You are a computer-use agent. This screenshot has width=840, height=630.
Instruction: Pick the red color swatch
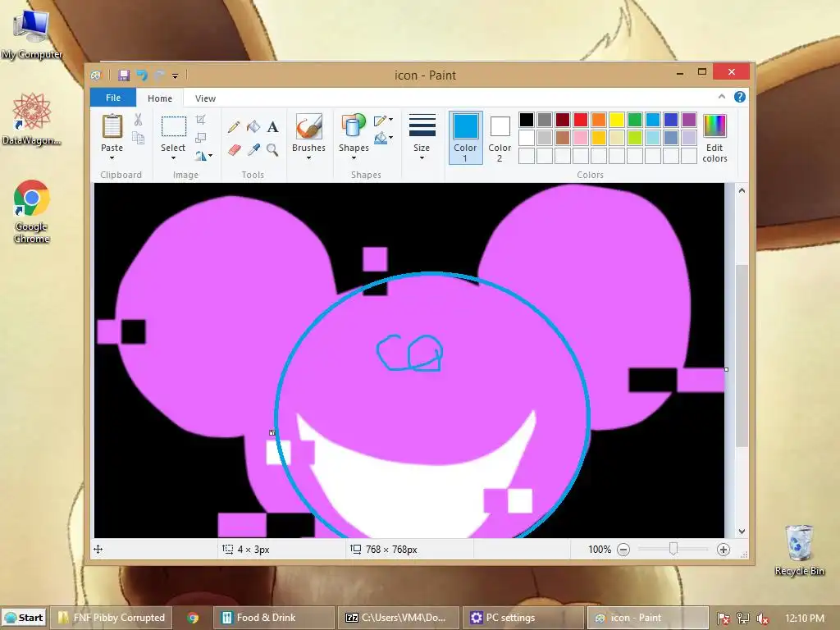[x=581, y=120]
